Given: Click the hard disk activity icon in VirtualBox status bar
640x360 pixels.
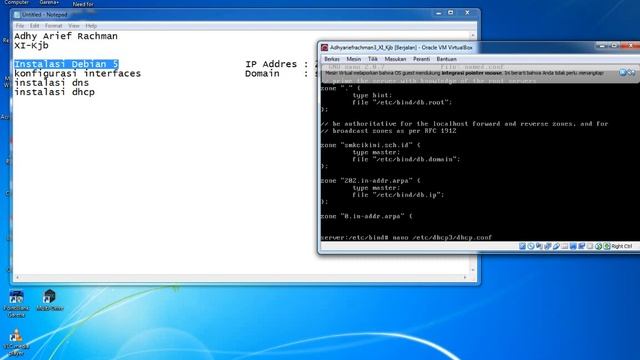Looking at the screenshot, I should pyautogui.click(x=522, y=246).
